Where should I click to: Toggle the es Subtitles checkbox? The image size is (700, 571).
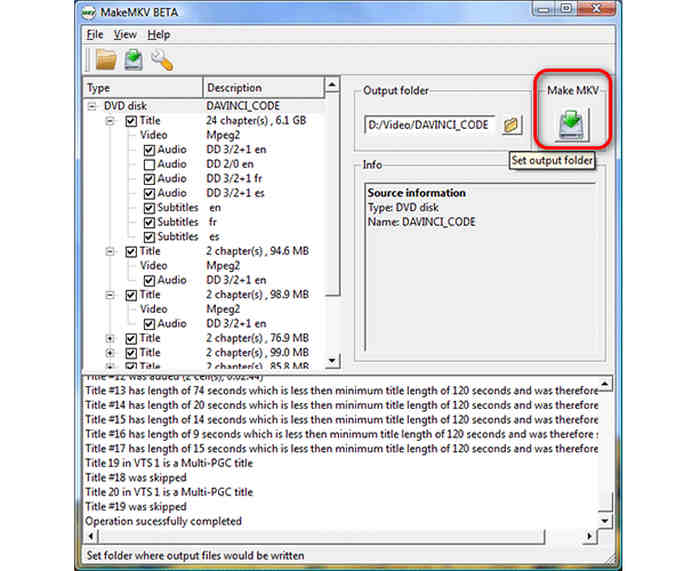[x=149, y=237]
